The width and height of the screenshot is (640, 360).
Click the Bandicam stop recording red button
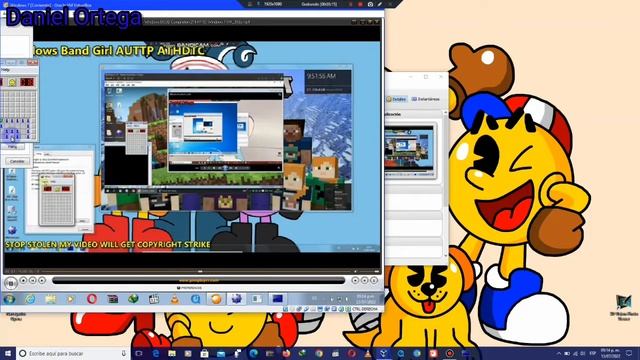coord(360,4)
